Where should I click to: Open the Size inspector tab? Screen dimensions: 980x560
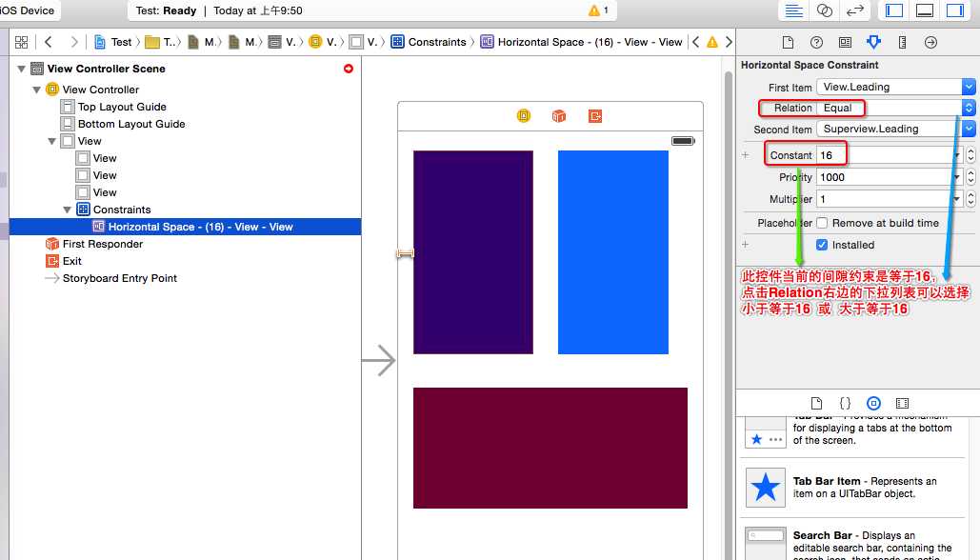(902, 42)
